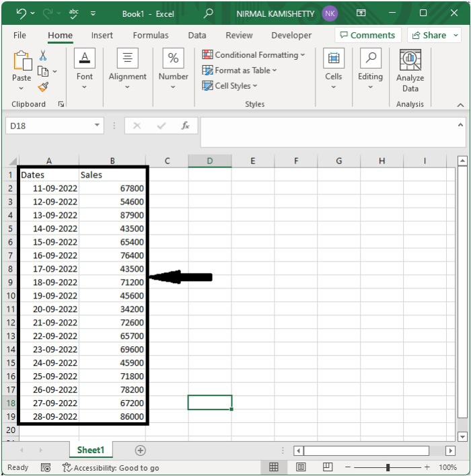
Task: Switch to the Insert tab
Action: 102,35
